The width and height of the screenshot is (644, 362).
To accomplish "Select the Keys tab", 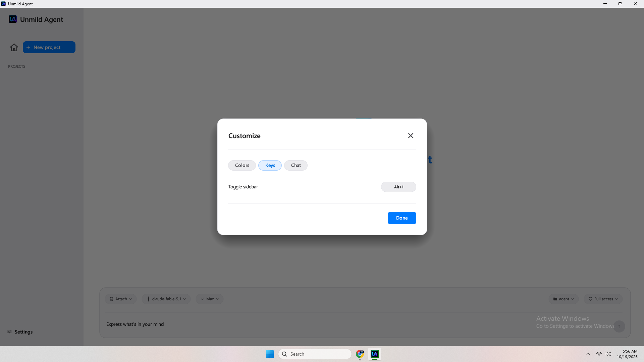I will coord(270,165).
